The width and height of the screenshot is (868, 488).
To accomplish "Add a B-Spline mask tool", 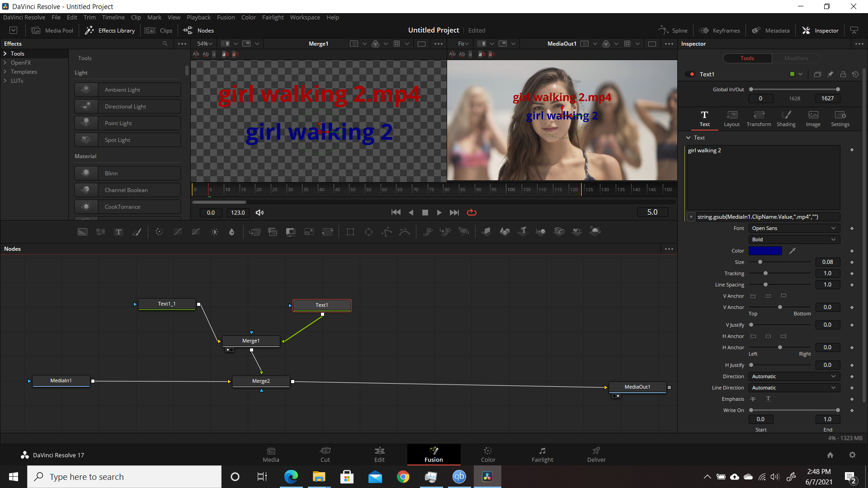I will point(405,232).
